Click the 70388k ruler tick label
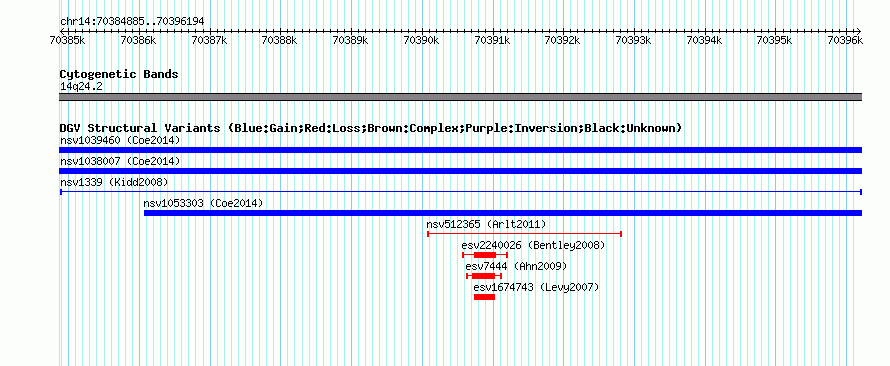890x366 pixels. 280,40
